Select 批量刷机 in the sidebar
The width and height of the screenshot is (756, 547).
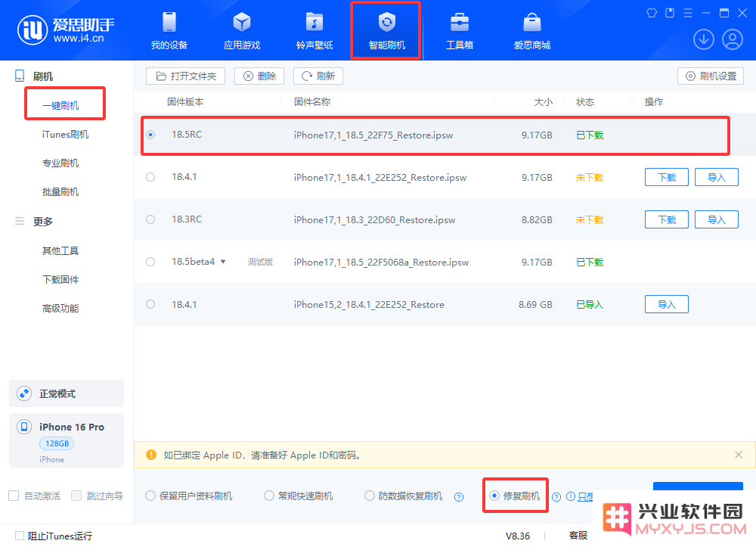click(60, 192)
